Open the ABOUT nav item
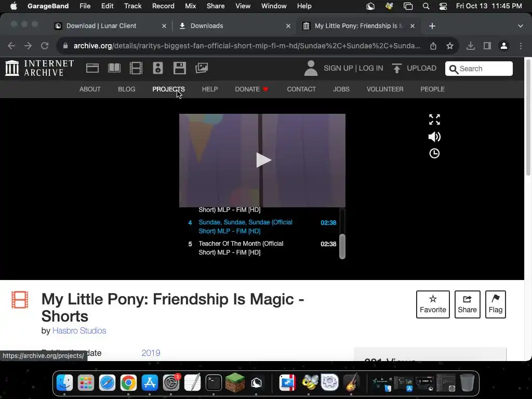This screenshot has height=399, width=532. 90,89
